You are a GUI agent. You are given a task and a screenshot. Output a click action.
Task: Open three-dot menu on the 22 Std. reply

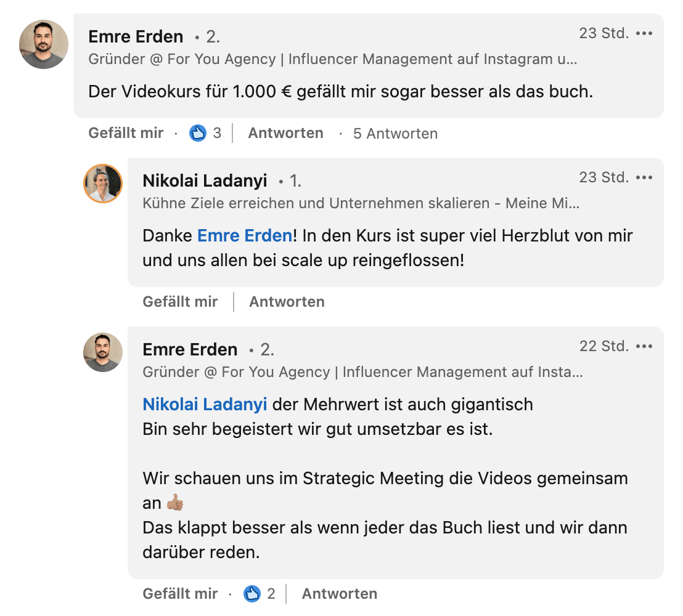[x=644, y=347]
